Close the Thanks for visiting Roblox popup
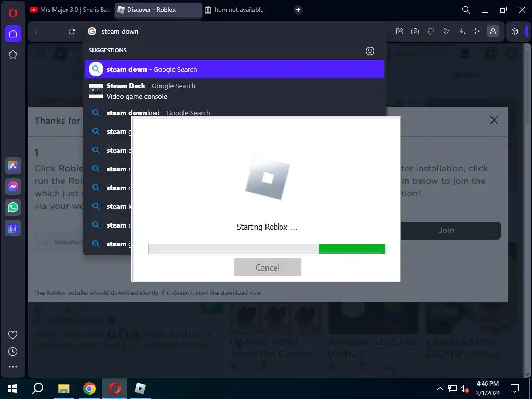This screenshot has height=399, width=532. point(494,120)
